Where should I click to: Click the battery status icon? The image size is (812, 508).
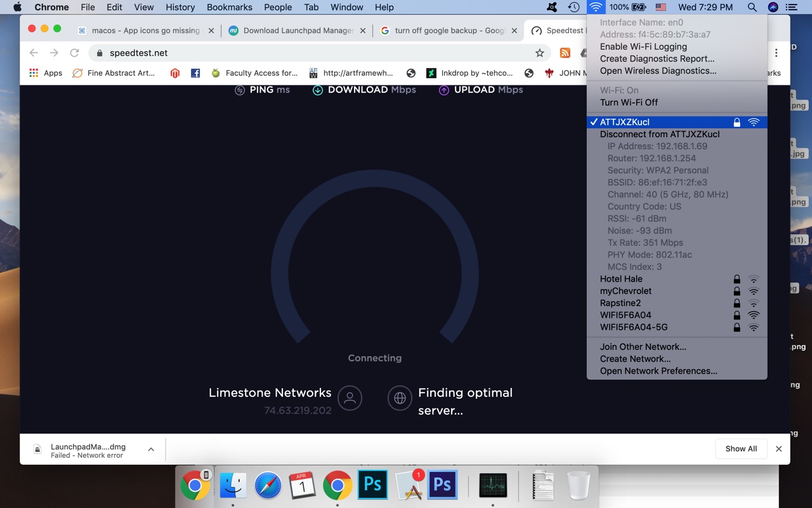point(639,7)
